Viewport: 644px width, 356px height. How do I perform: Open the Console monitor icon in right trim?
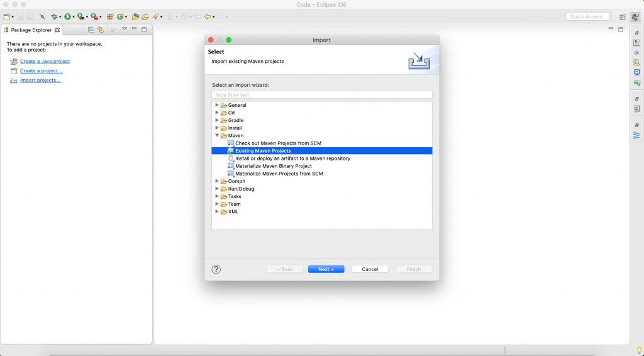pyautogui.click(x=636, y=72)
